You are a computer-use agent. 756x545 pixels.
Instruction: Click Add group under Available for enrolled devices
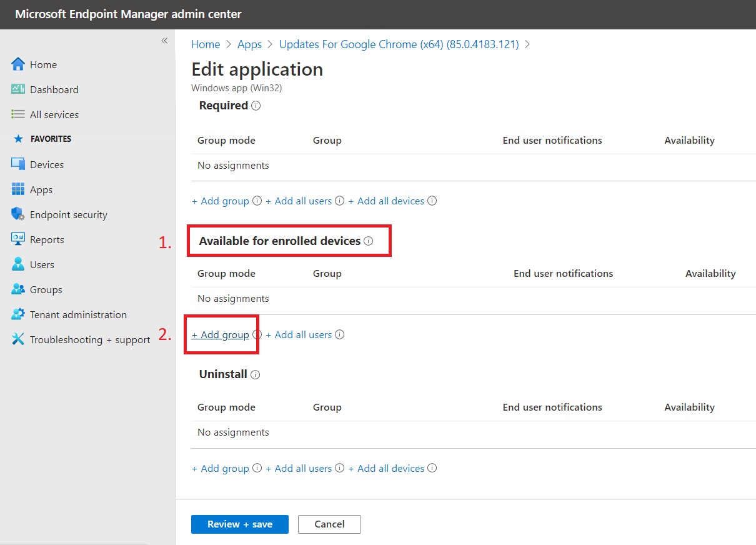click(221, 335)
